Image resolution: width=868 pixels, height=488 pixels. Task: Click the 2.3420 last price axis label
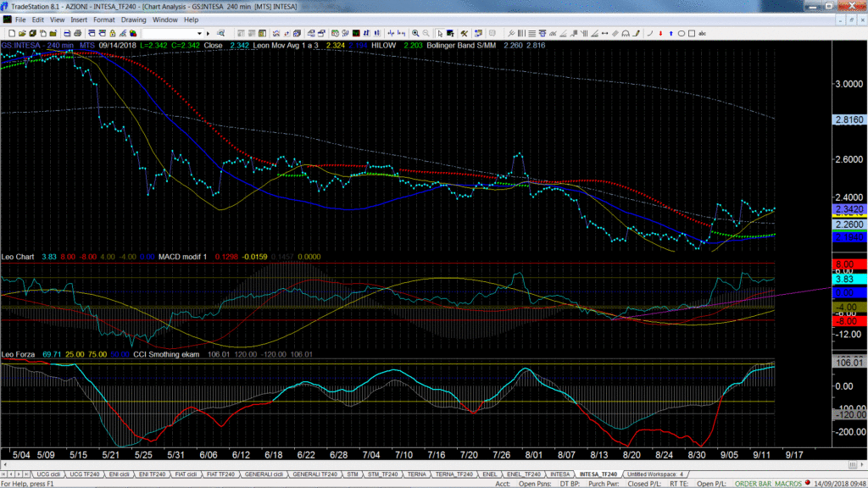coord(849,210)
